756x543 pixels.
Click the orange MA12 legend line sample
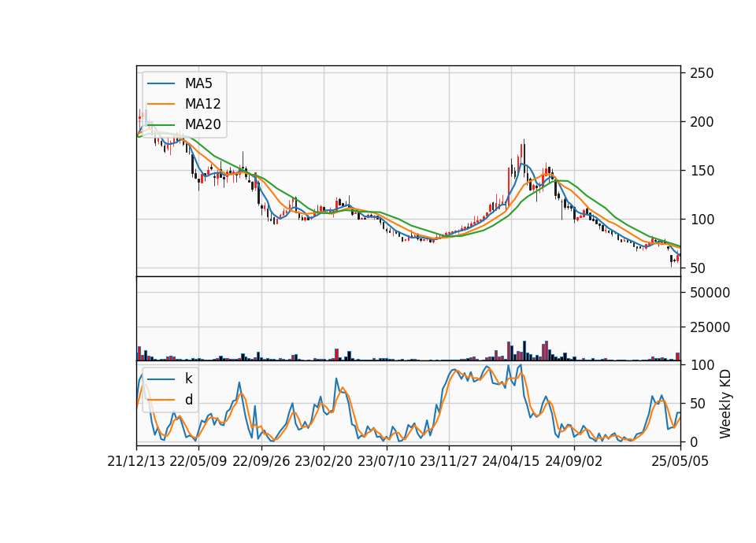pos(161,104)
